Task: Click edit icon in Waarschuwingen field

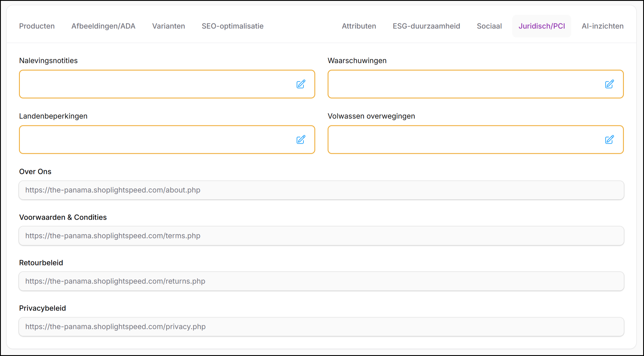Action: click(609, 84)
